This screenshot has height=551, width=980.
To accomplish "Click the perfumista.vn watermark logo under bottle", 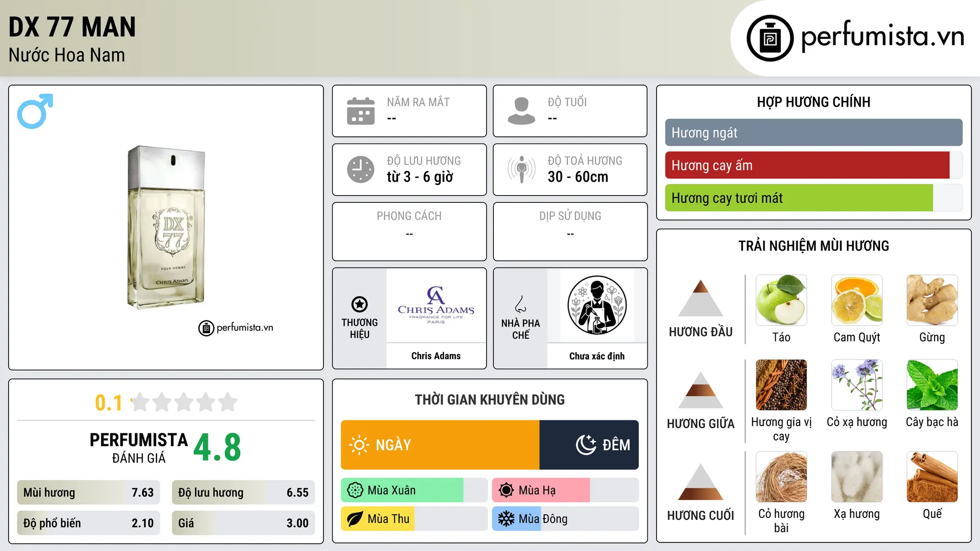I will pyautogui.click(x=236, y=328).
